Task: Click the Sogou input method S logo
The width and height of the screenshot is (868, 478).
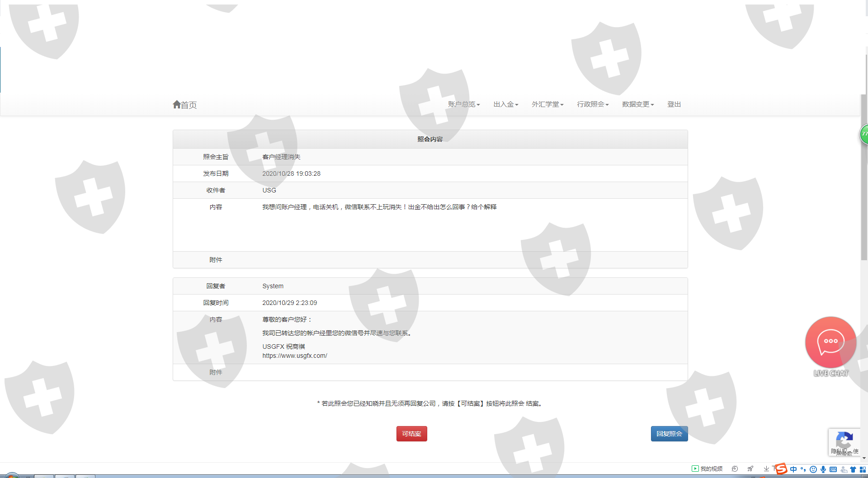Action: point(781,469)
